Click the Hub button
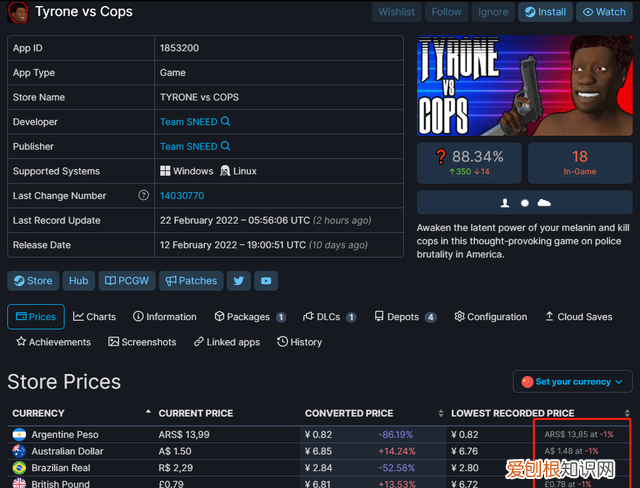This screenshot has height=488, width=640. [x=78, y=281]
